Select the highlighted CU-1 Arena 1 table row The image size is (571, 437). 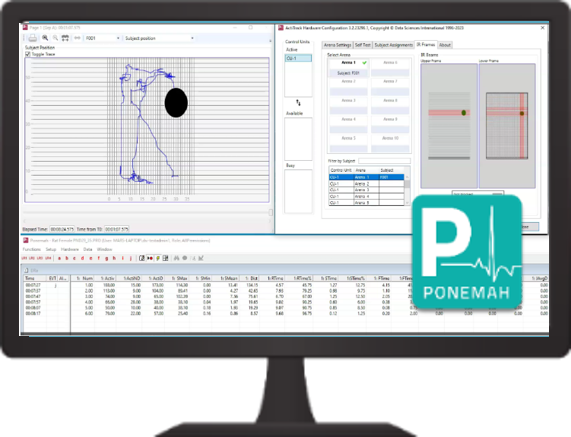tap(366, 177)
